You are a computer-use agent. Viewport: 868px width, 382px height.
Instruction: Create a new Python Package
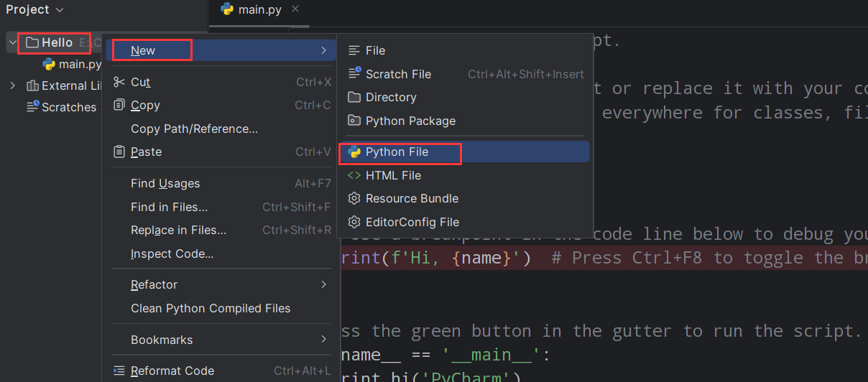pyautogui.click(x=465, y=121)
